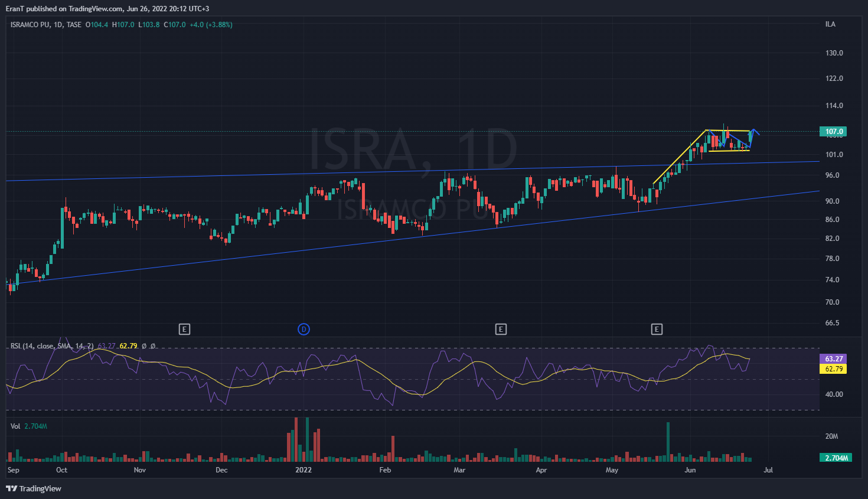Click the TradingView logo at bottom left
This screenshot has width=868, height=499.
34,488
